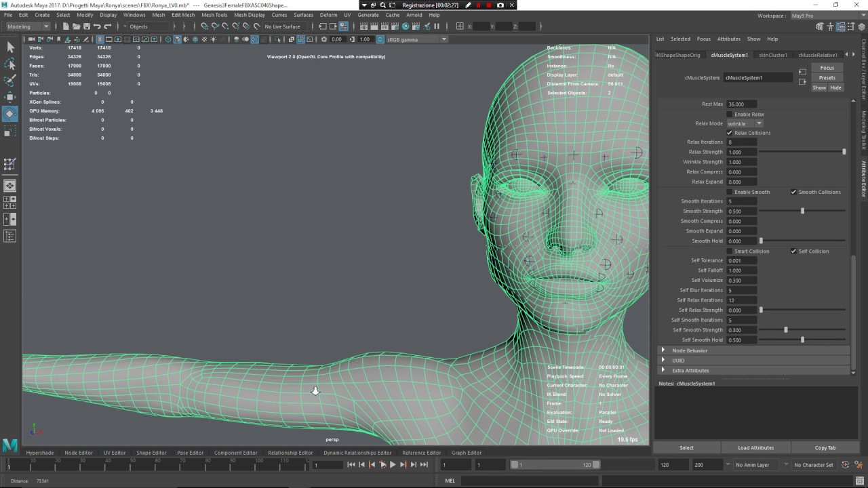Adjust the Self Smooth Strength slider
This screenshot has height=488, width=868.
point(786,330)
